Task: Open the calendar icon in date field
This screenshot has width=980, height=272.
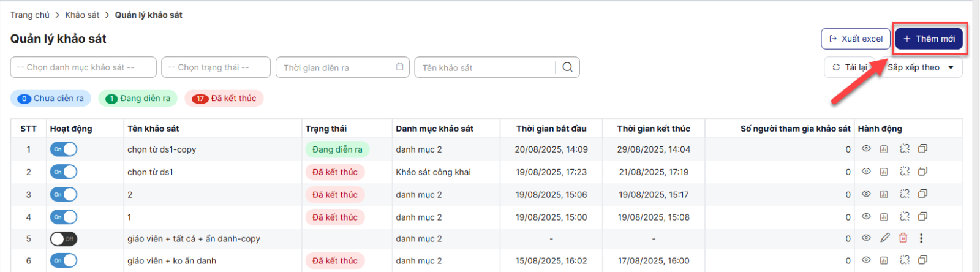Action: coord(399,67)
